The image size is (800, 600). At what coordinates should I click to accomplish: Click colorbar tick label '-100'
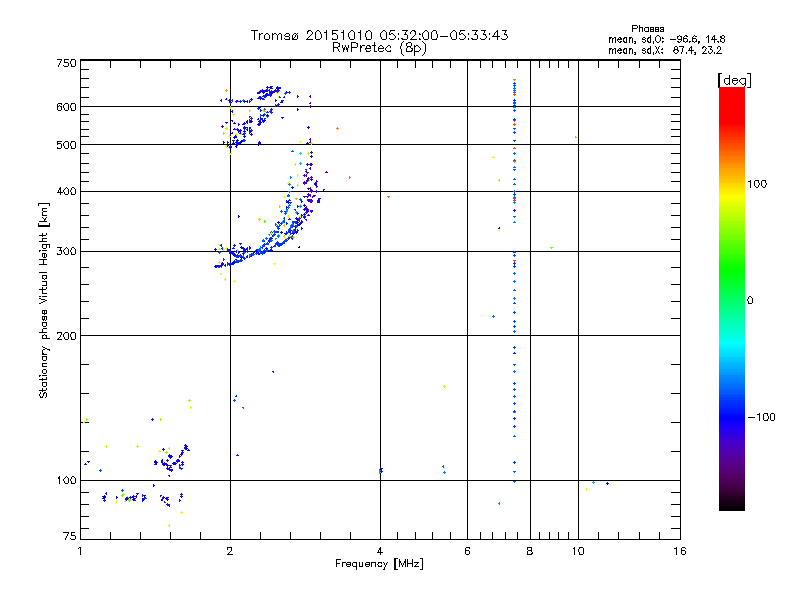pyautogui.click(x=761, y=417)
